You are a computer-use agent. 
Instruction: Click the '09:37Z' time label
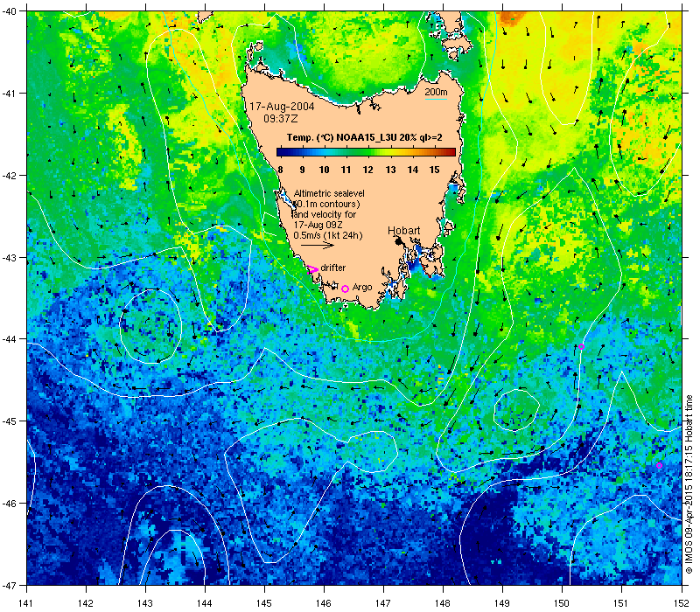280,119
